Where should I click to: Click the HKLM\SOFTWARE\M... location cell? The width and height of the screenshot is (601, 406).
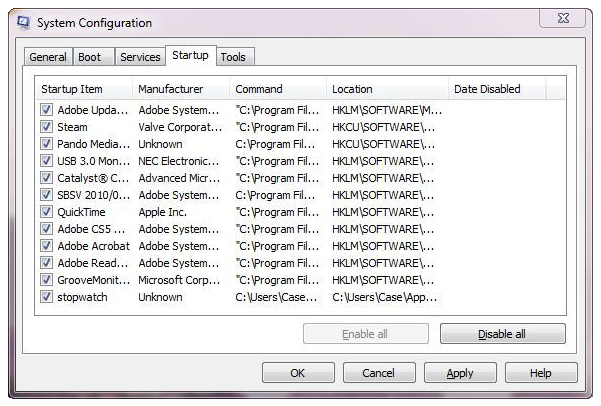click(387, 110)
